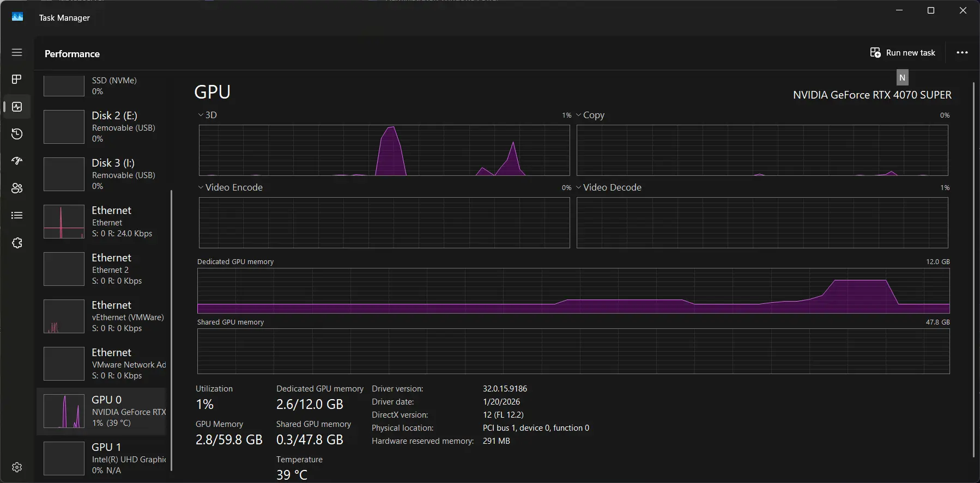This screenshot has width=980, height=483.
Task: Click the driver date 1/20/2026
Action: click(x=501, y=402)
